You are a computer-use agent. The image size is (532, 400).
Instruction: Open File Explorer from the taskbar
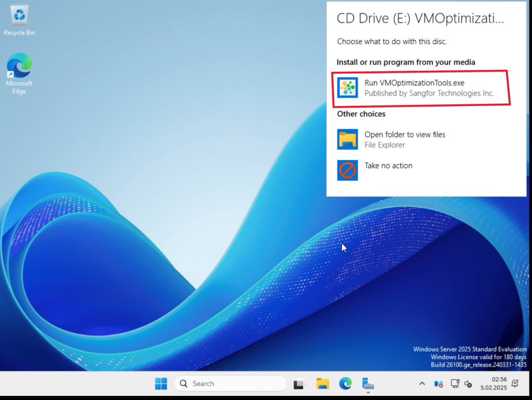[x=323, y=384]
